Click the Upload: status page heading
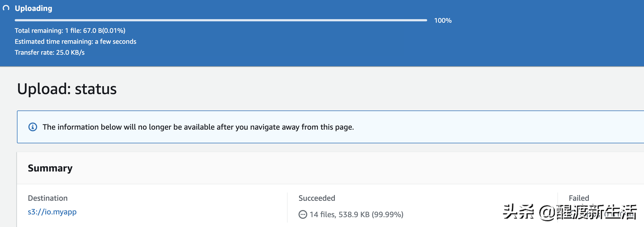This screenshot has width=644, height=227. coord(67,89)
